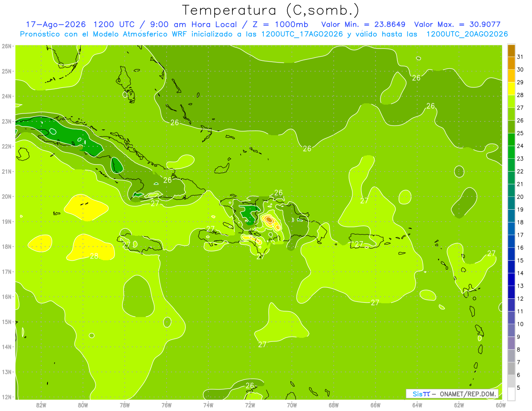
Task: Pick the gray swatch between 6 and 7
Action: (511, 368)
